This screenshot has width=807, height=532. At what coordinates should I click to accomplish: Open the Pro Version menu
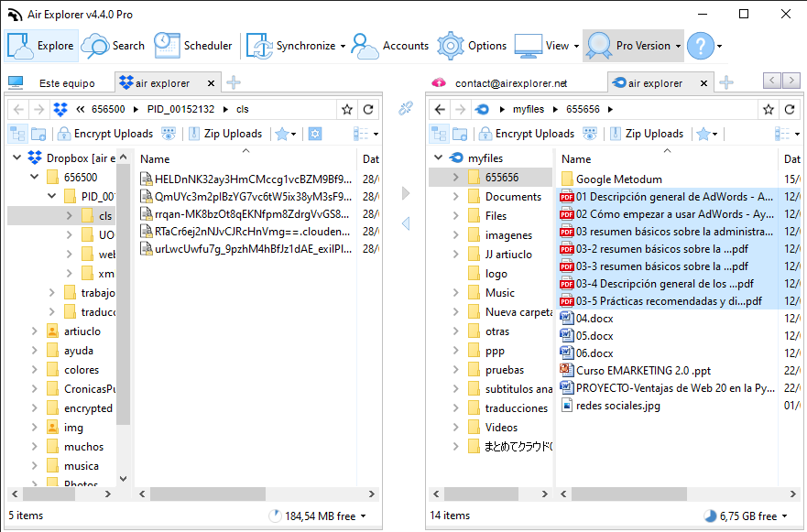click(x=634, y=46)
